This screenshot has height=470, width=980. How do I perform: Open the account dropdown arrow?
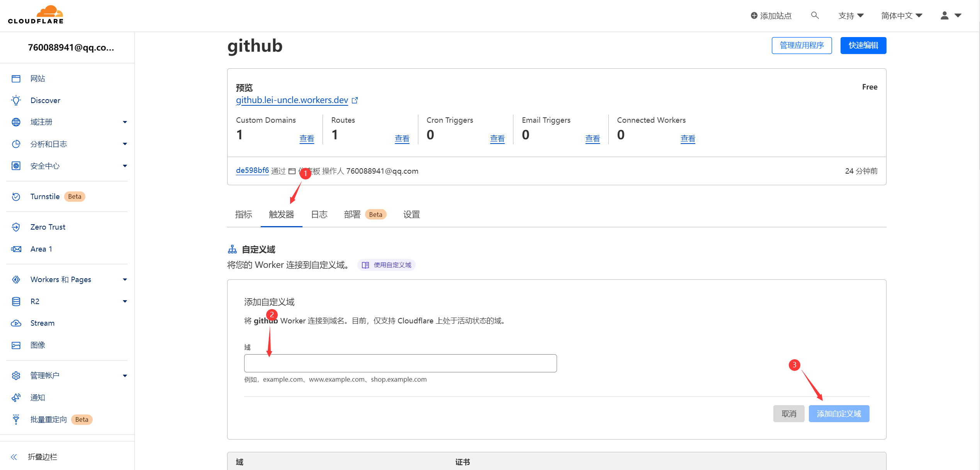click(958, 15)
